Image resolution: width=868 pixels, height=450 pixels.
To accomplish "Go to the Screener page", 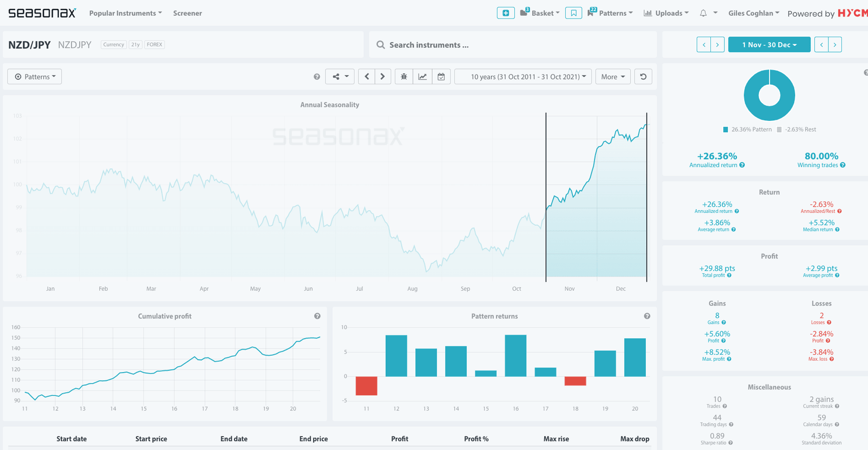I will coord(188,13).
